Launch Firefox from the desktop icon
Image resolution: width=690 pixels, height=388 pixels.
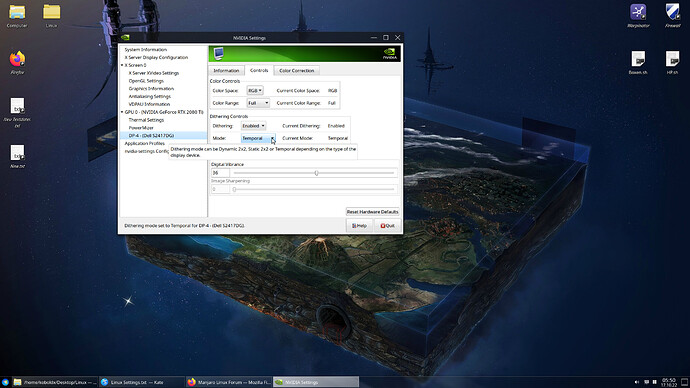pos(17,59)
